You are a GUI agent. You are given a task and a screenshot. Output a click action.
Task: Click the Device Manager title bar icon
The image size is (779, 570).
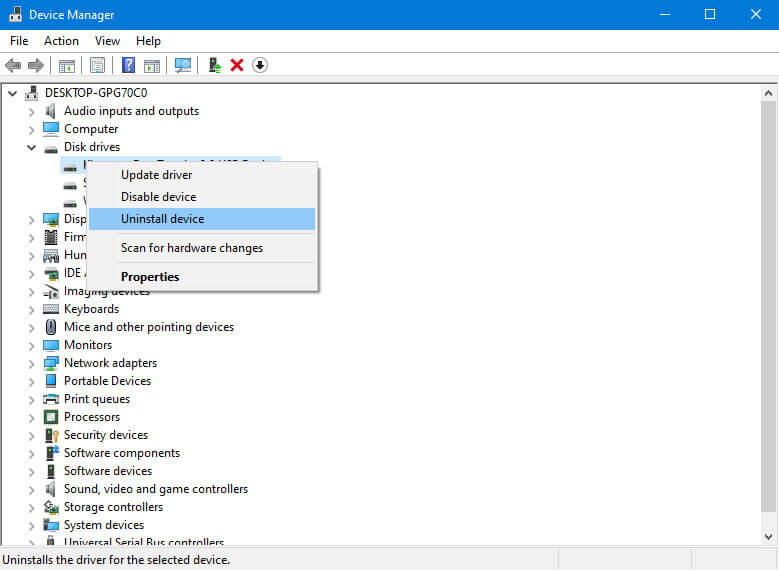[x=15, y=14]
